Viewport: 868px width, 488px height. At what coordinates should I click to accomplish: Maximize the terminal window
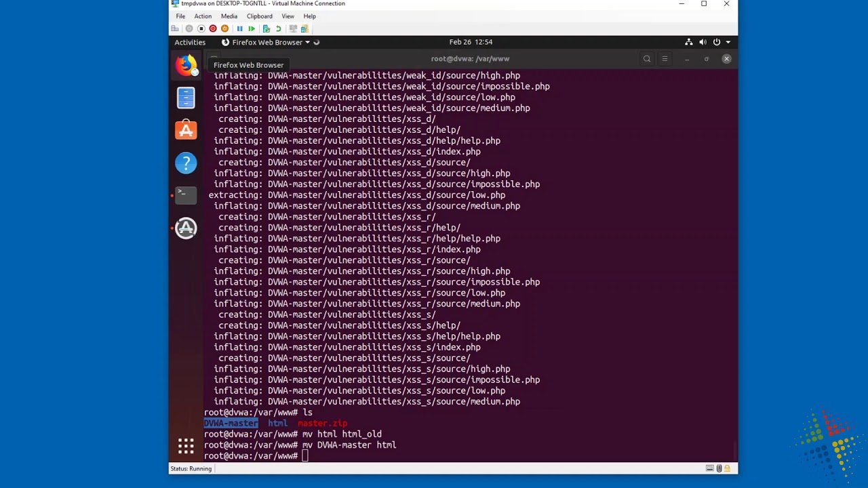pos(707,59)
